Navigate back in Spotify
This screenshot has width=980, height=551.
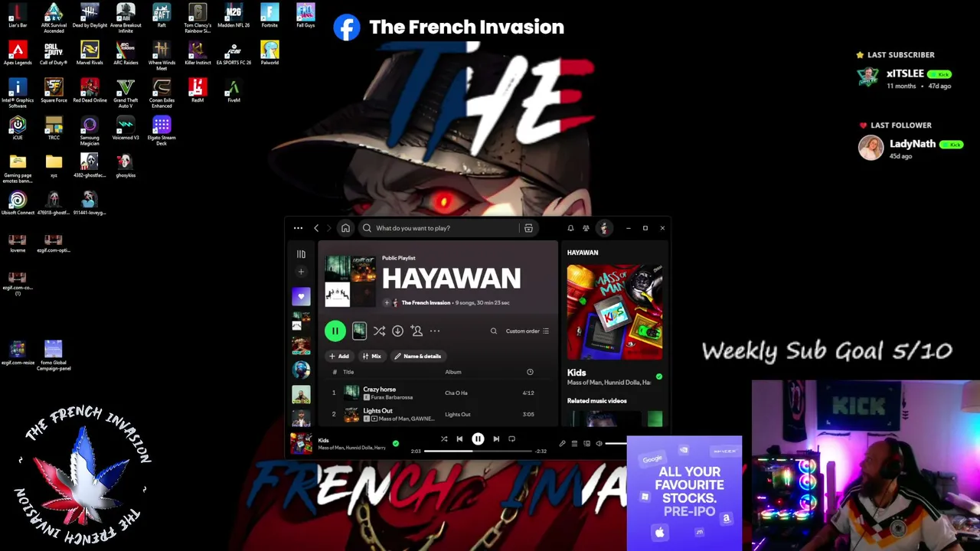click(316, 228)
